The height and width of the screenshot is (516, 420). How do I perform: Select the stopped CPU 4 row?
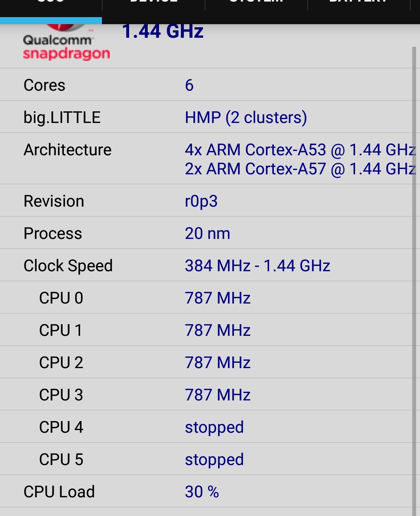coord(206,427)
